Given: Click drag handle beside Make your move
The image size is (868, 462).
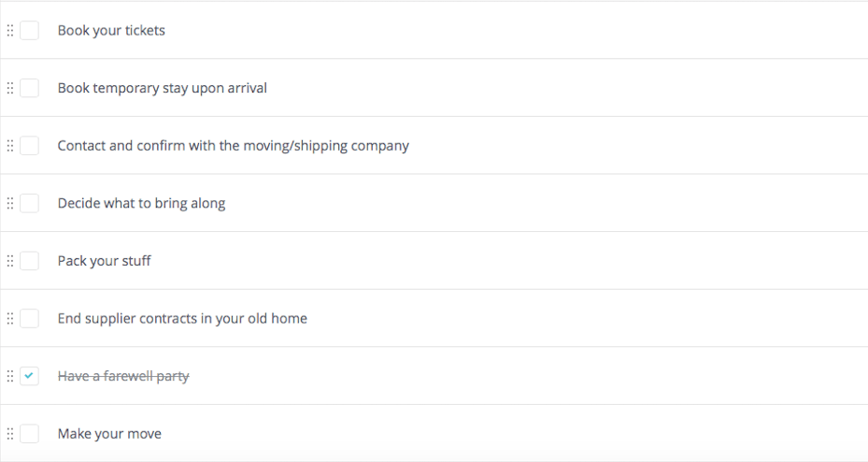Looking at the screenshot, I should click(10, 434).
